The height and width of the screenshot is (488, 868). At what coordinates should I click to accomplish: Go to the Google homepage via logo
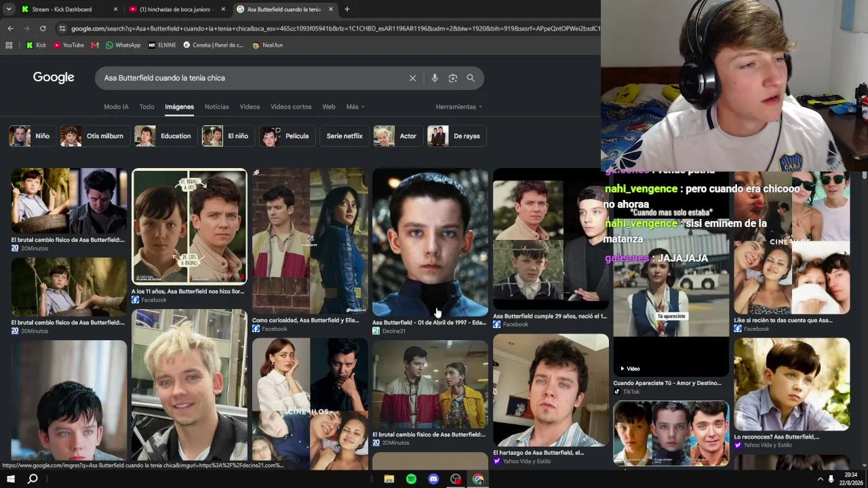point(54,78)
